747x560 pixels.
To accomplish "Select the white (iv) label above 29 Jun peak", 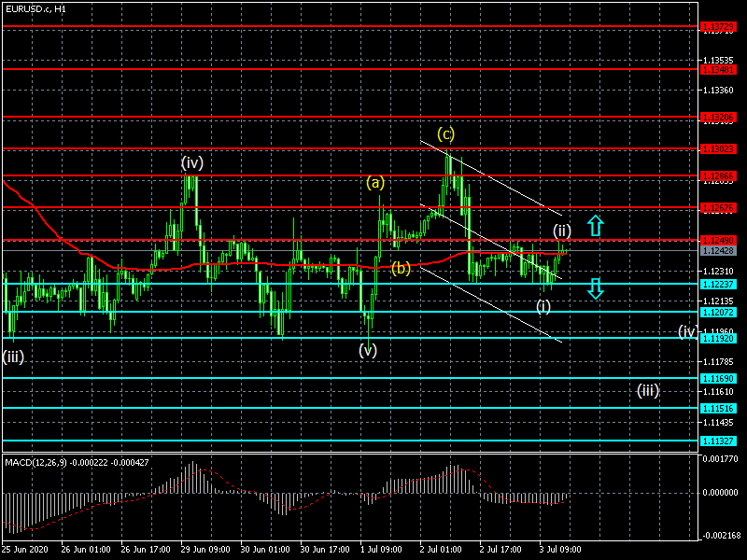I will [192, 163].
